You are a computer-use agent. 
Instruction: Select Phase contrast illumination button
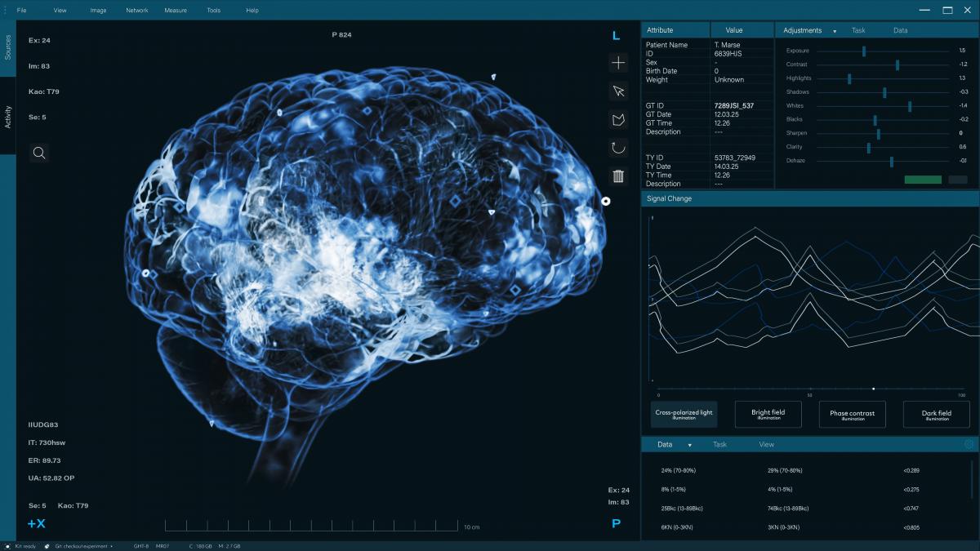click(852, 415)
